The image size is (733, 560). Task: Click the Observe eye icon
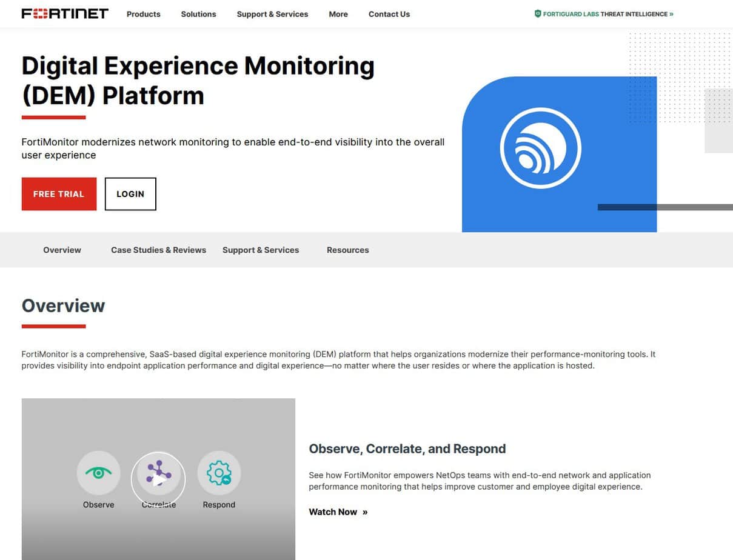click(98, 473)
